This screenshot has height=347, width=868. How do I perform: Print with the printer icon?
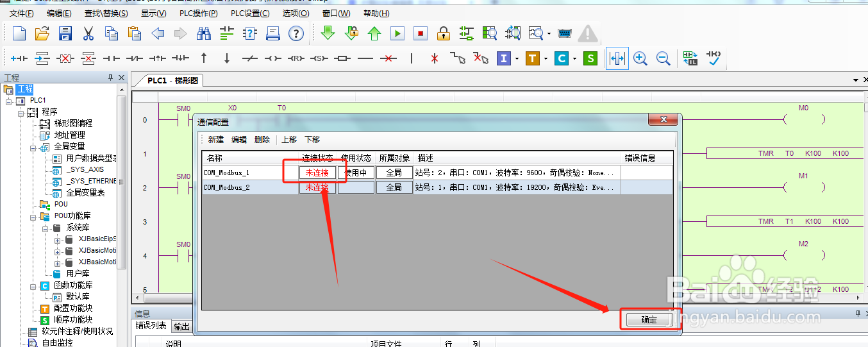(273, 33)
